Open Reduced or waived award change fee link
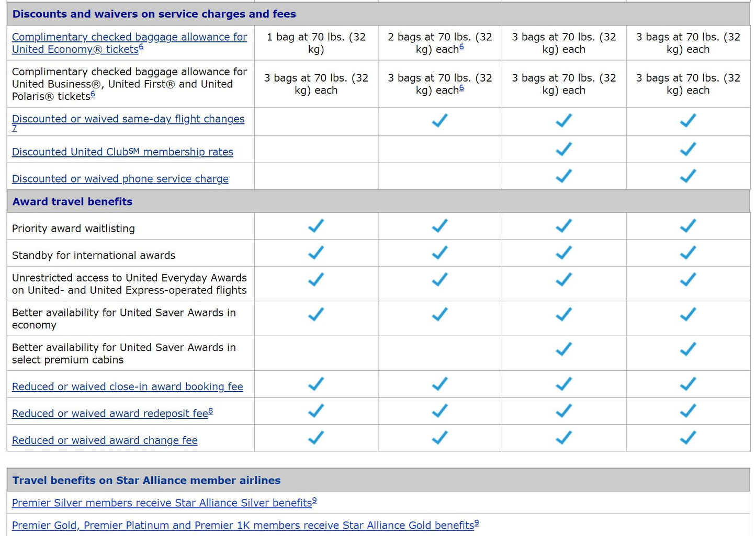Image resolution: width=756 pixels, height=536 pixels. [105, 440]
